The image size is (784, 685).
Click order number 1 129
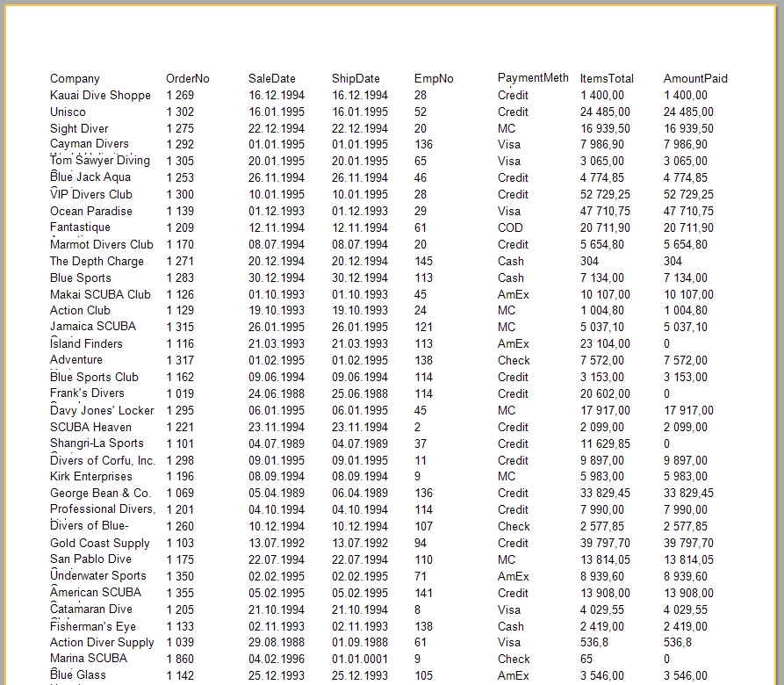[x=180, y=311]
